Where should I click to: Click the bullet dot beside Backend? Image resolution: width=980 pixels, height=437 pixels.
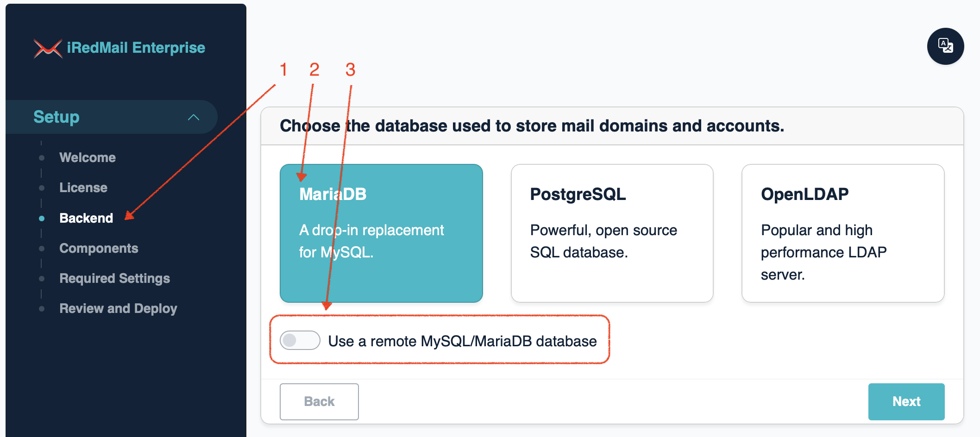pyautogui.click(x=42, y=218)
